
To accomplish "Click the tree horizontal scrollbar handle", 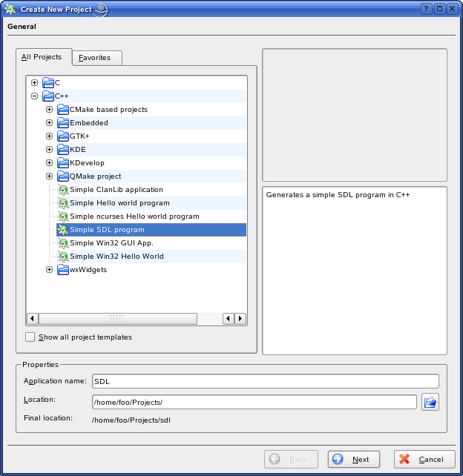I will coord(118,319).
